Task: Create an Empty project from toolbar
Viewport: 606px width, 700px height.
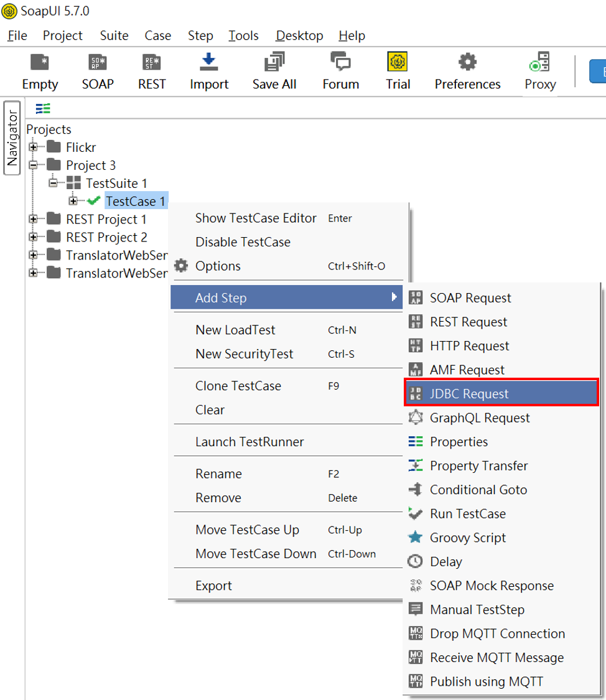Action: (40, 62)
